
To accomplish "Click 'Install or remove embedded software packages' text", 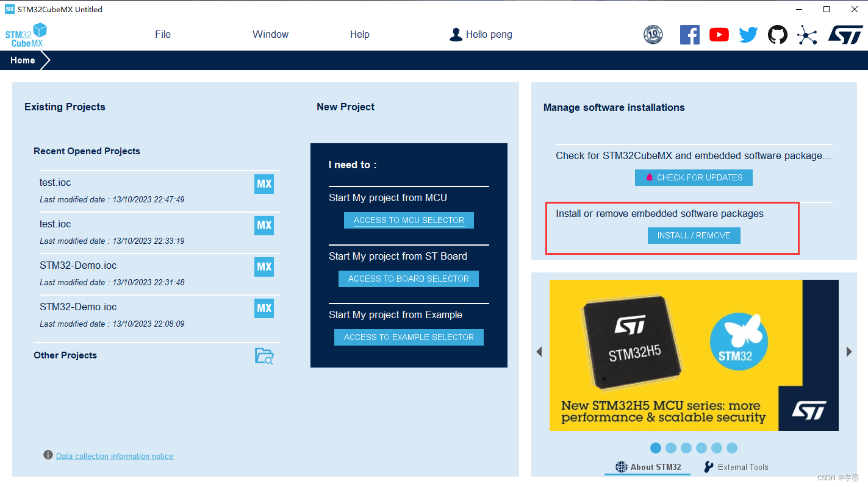I will (x=659, y=213).
